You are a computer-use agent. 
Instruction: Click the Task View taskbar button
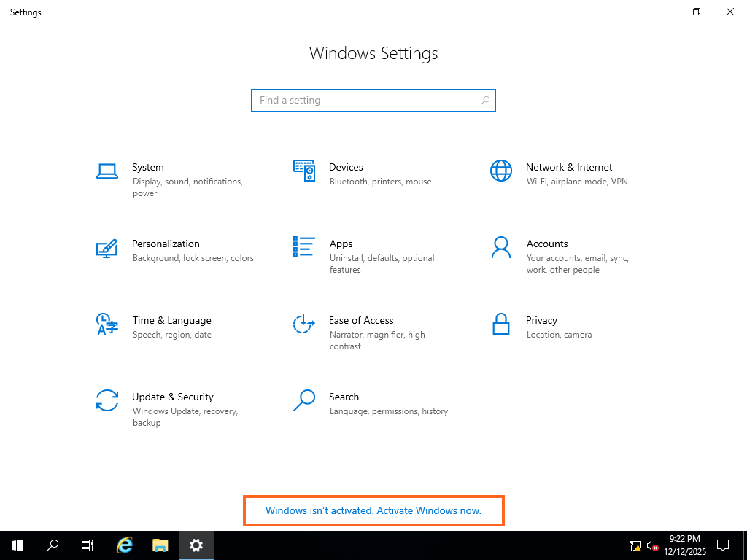(88, 545)
